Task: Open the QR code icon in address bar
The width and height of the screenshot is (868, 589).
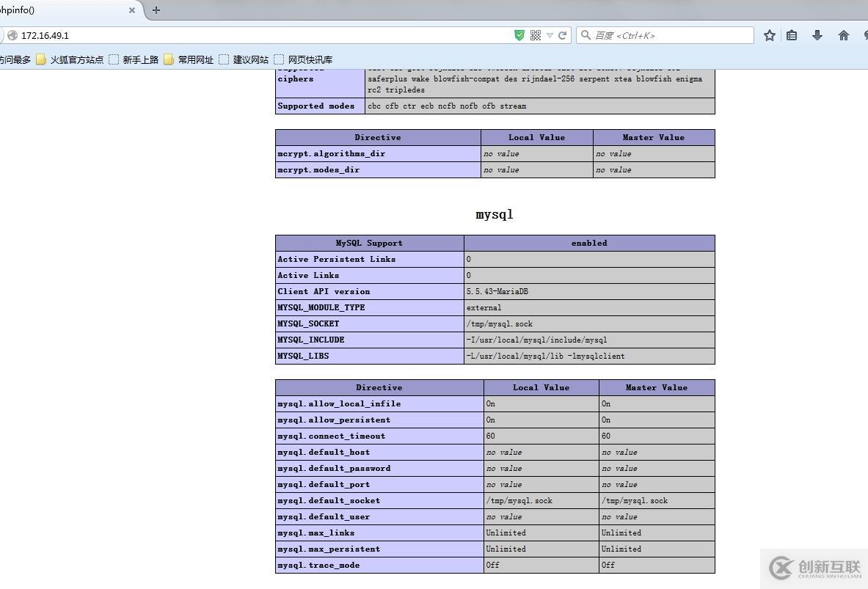Action: 536,35
